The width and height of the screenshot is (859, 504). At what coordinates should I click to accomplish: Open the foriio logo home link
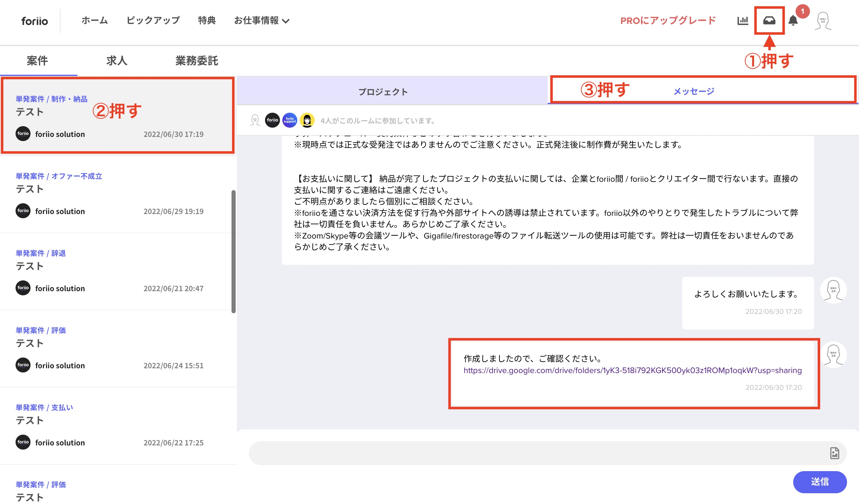34,21
